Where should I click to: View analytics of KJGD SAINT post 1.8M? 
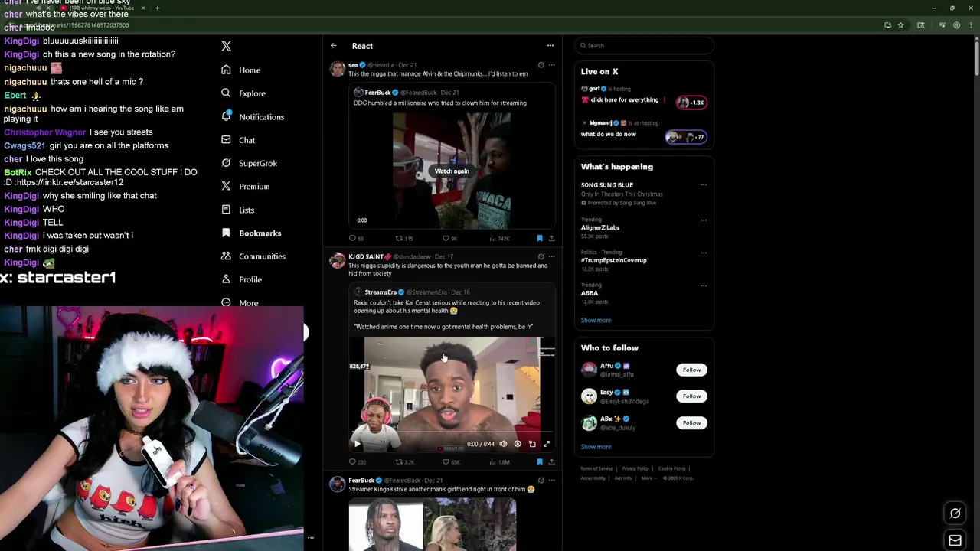499,462
